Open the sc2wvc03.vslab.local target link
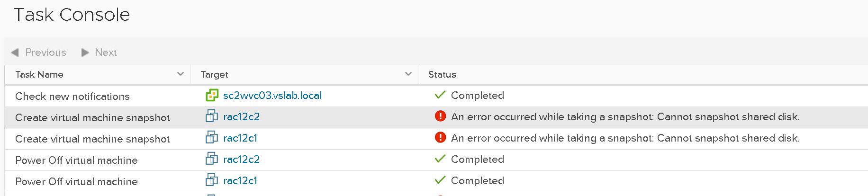This screenshot has width=868, height=196. click(x=272, y=96)
